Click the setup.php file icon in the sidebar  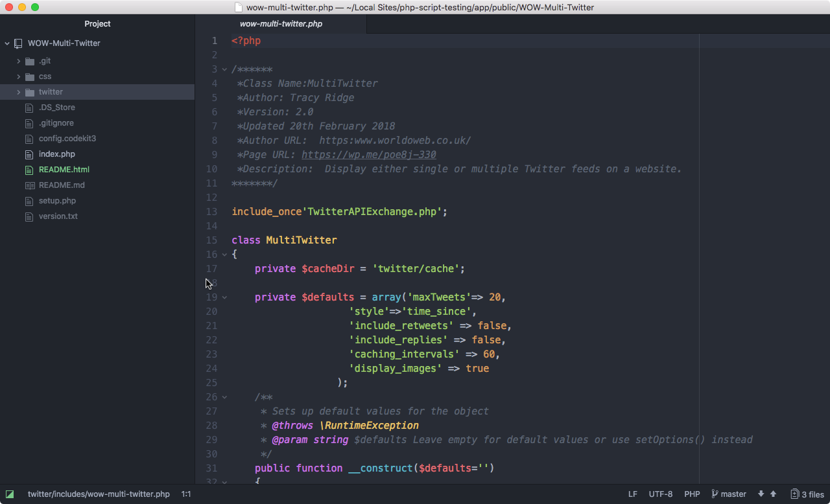coord(29,200)
